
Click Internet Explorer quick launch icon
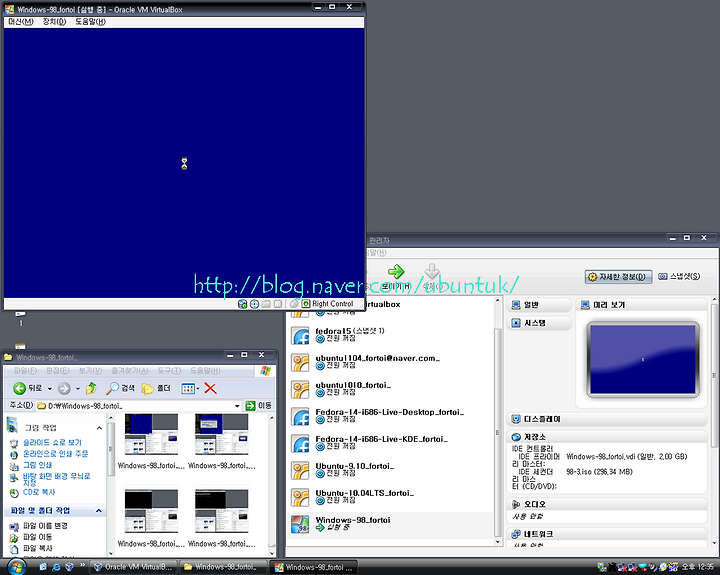pyautogui.click(x=56, y=567)
